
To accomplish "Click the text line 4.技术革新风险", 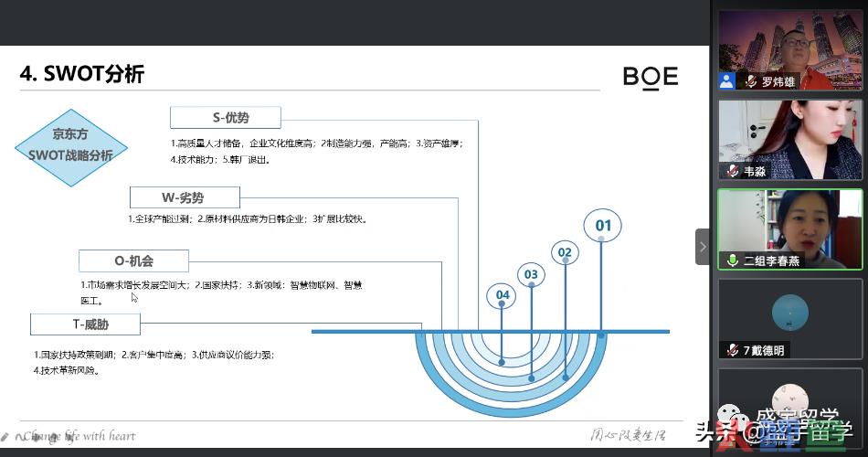I will [x=67, y=370].
